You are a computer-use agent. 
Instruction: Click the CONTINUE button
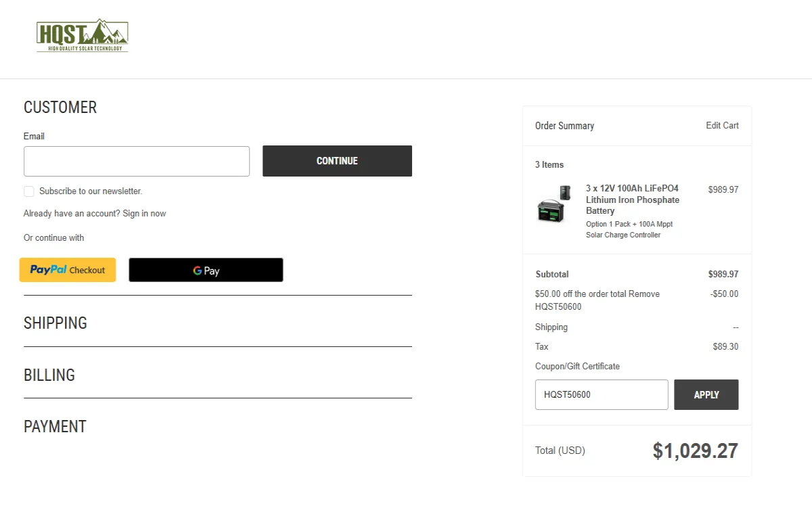pyautogui.click(x=337, y=161)
